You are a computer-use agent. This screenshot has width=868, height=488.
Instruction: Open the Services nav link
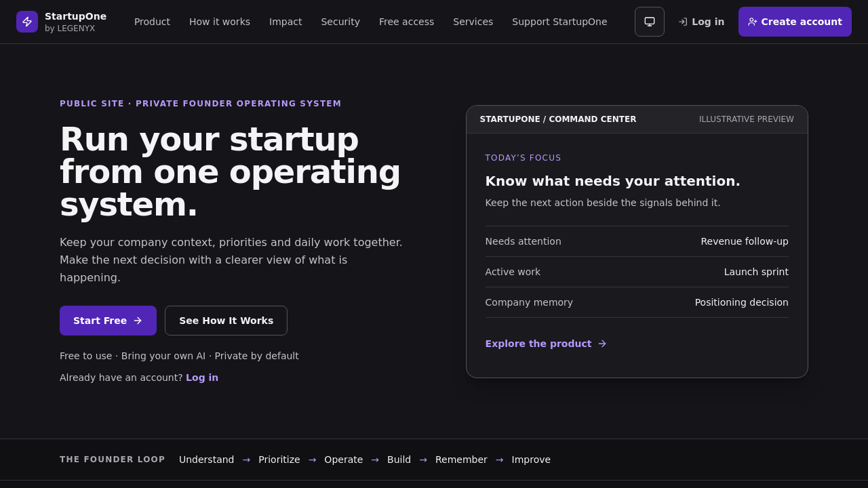point(473,22)
